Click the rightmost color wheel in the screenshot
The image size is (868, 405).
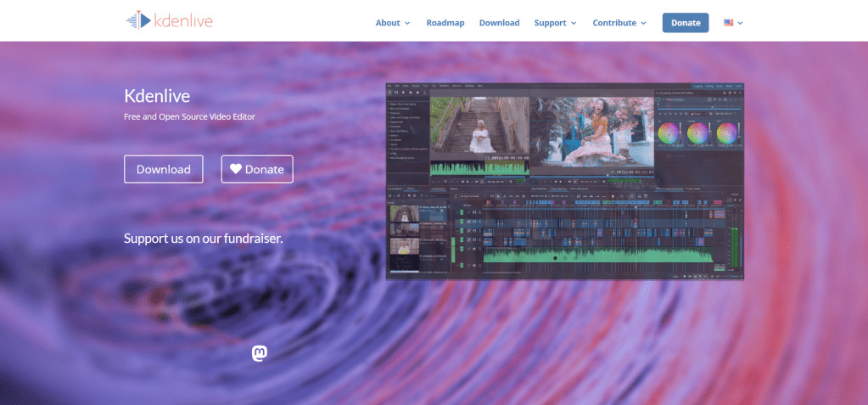point(726,133)
